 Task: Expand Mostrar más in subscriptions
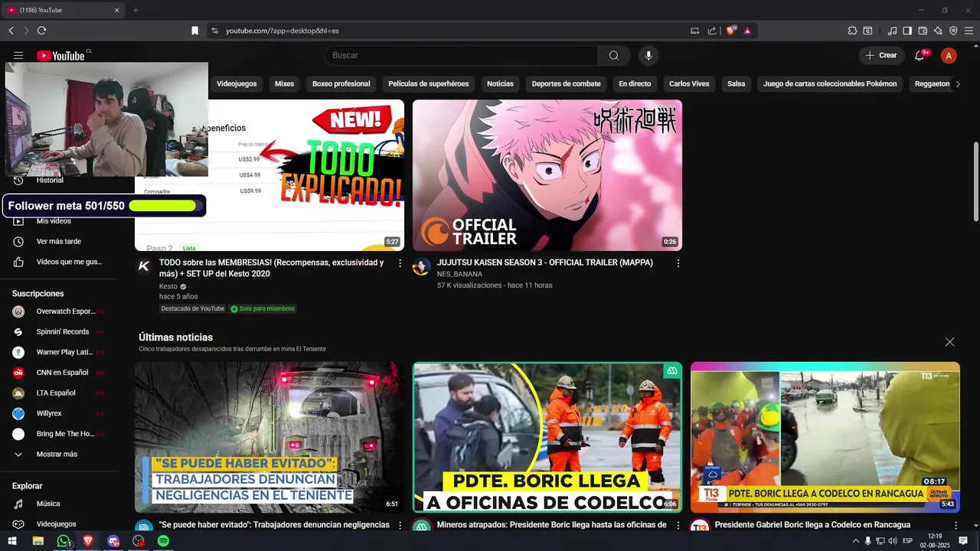click(x=57, y=454)
